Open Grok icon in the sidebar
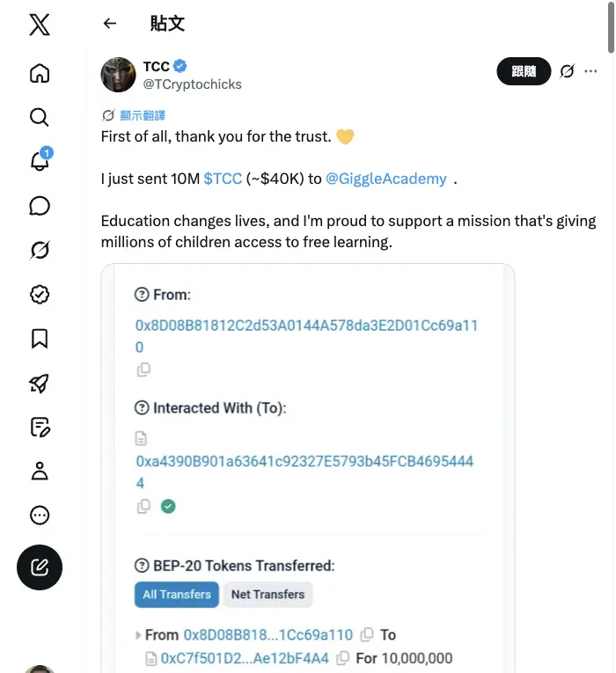This screenshot has height=673, width=616. 40,250
